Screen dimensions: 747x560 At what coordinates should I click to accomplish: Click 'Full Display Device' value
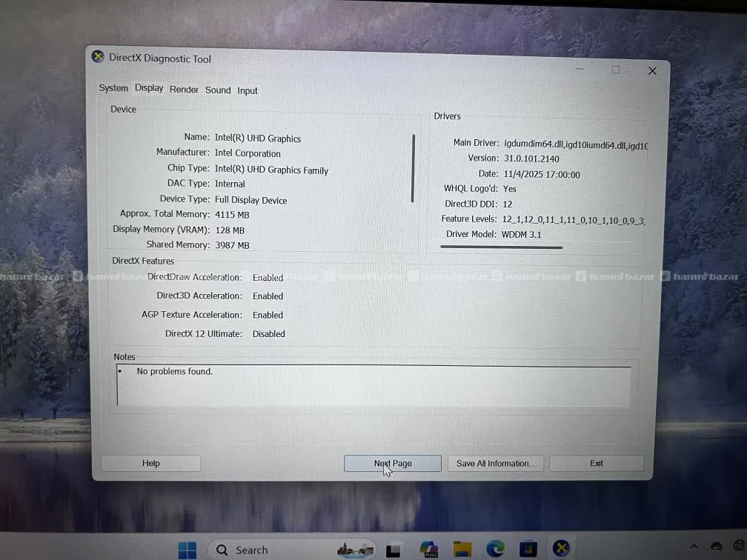pos(251,201)
